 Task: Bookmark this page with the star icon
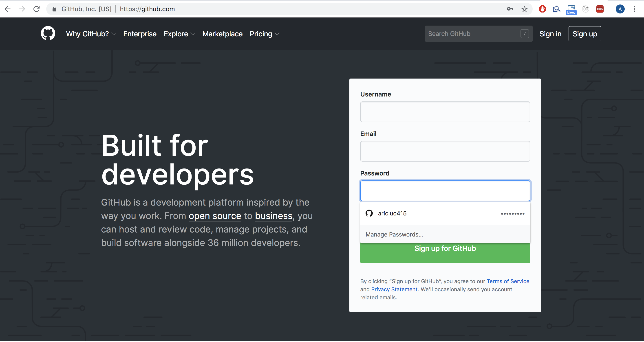tap(525, 9)
